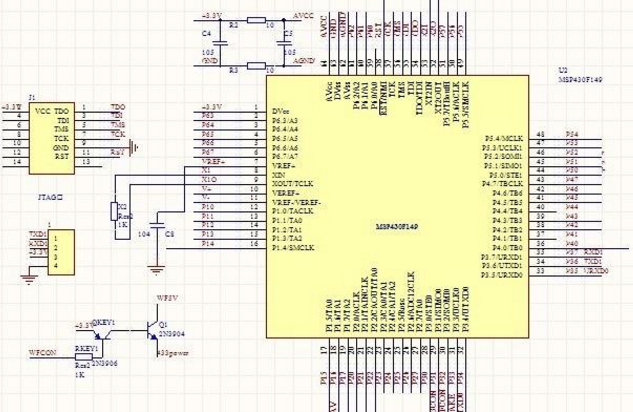The image size is (633, 412).
Task: Select the 4-pin header below JTAG
Action: [61, 252]
